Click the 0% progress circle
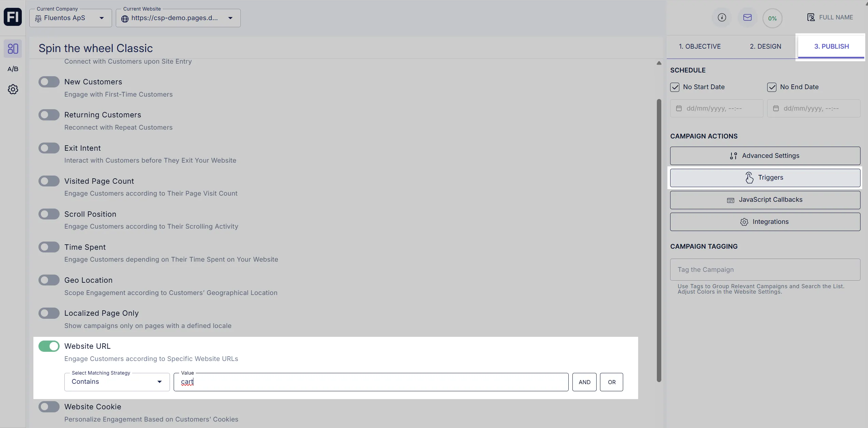Viewport: 868px width, 428px height. (x=772, y=18)
